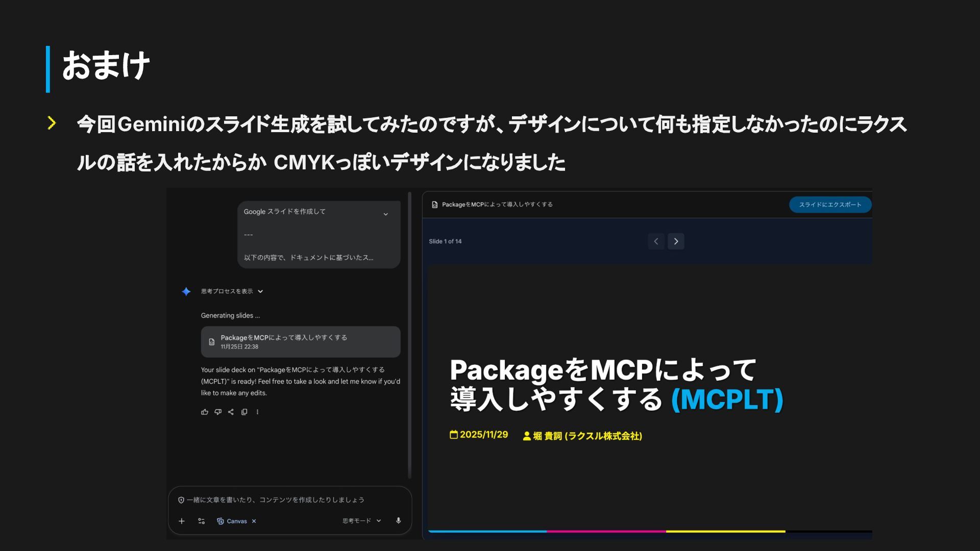Go to the next slide arrow
Screen dimensions: 980x551
point(676,241)
